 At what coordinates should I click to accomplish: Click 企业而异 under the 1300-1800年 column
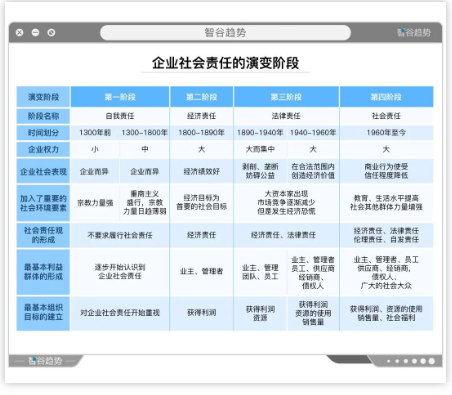coord(145,171)
